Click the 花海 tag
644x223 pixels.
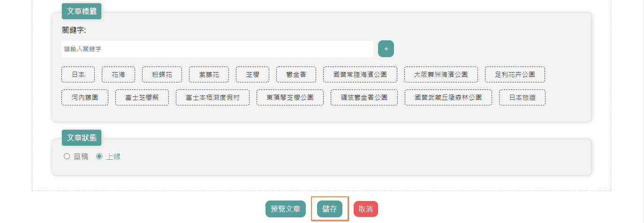118,74
